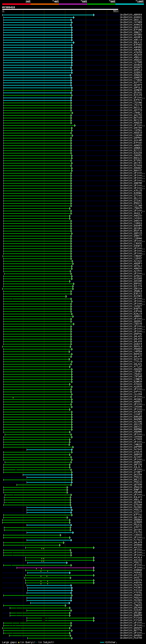
Task: Click the cyan ~100% legend bar
Action: click(x=130, y=4)
